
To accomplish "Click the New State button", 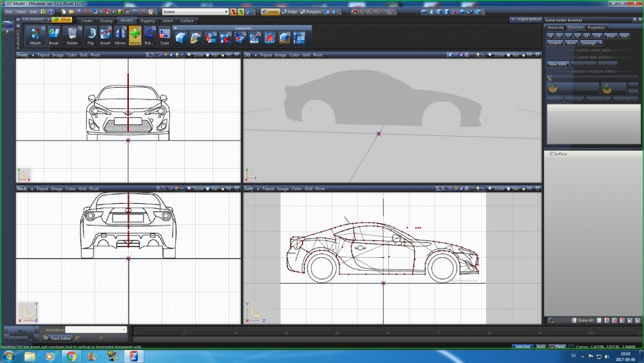I will [x=557, y=64].
